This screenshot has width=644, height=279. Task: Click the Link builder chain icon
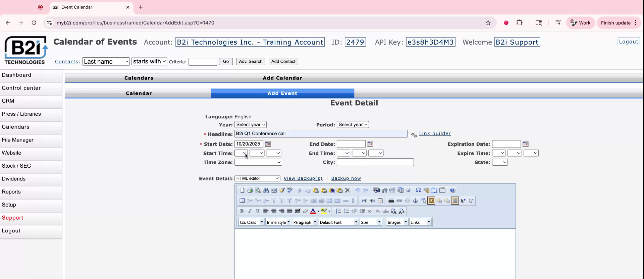click(x=414, y=135)
